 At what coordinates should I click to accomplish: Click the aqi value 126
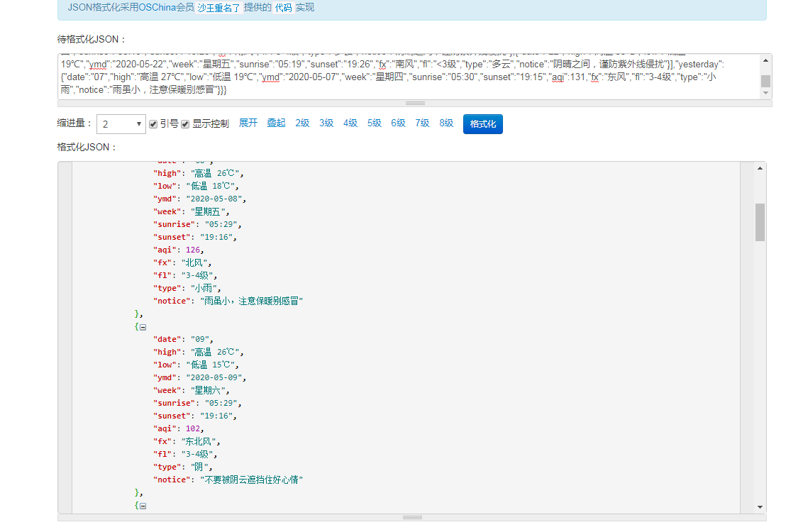click(193, 250)
